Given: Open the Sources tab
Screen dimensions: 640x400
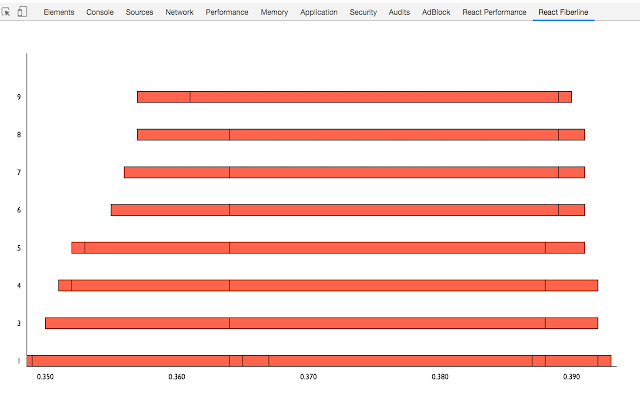Looking at the screenshot, I should pos(140,12).
